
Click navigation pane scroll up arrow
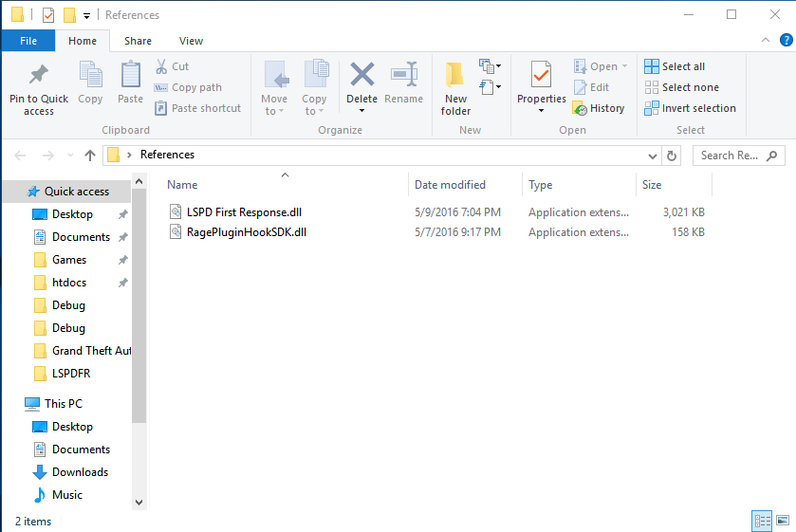[x=139, y=182]
